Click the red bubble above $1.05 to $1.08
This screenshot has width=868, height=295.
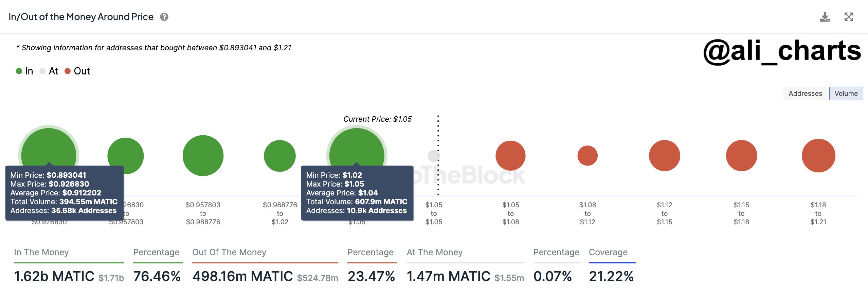point(510,156)
